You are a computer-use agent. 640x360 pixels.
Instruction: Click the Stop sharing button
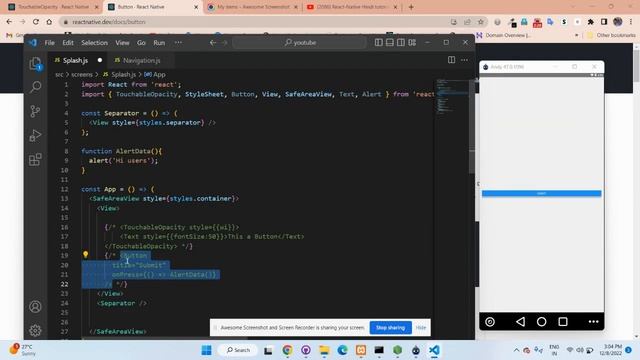[391, 327]
